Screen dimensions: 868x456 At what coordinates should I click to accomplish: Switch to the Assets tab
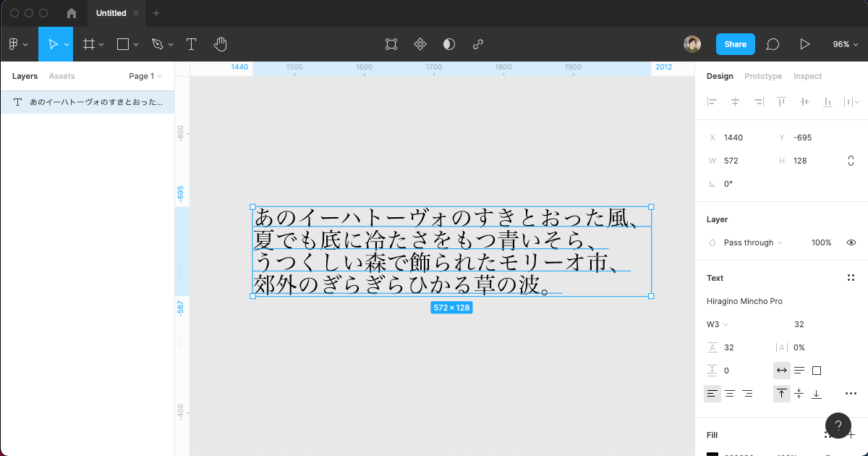pos(61,76)
